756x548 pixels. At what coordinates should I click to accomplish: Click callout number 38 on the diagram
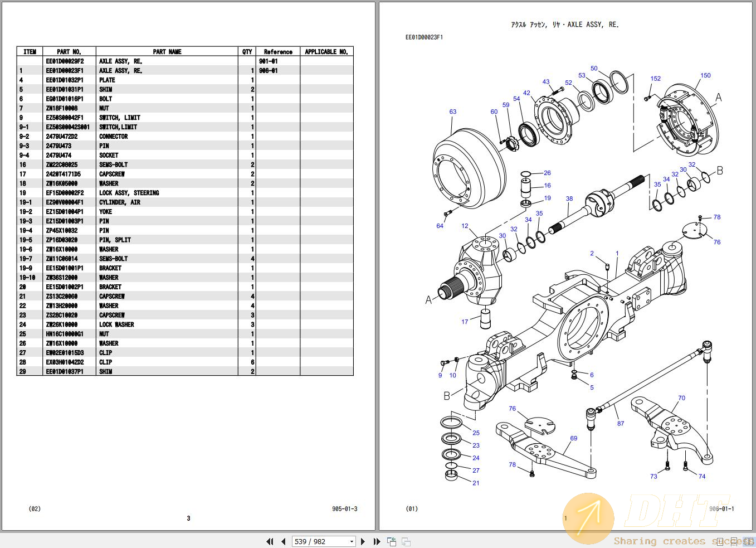tap(569, 198)
